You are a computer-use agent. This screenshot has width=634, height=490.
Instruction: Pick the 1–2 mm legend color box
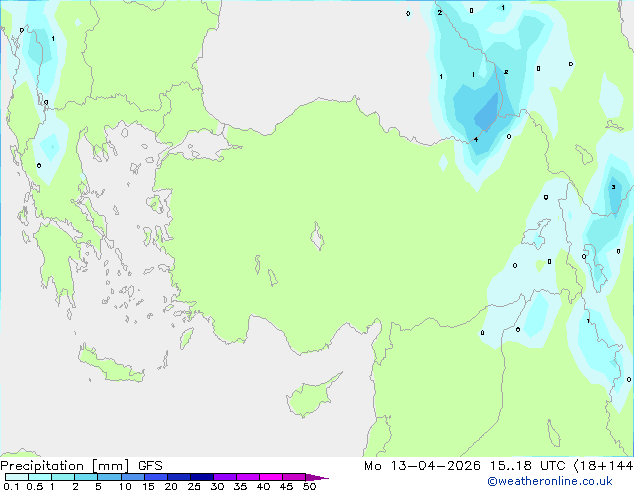click(63, 477)
